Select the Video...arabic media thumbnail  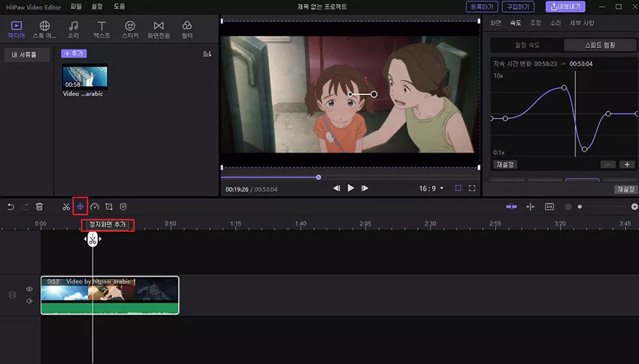[85, 77]
